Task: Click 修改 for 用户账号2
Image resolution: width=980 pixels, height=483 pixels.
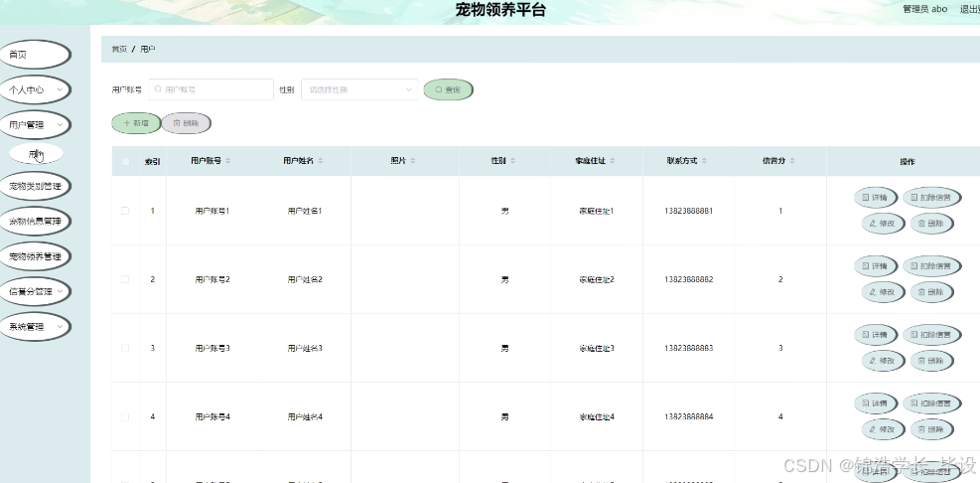Action: click(883, 292)
